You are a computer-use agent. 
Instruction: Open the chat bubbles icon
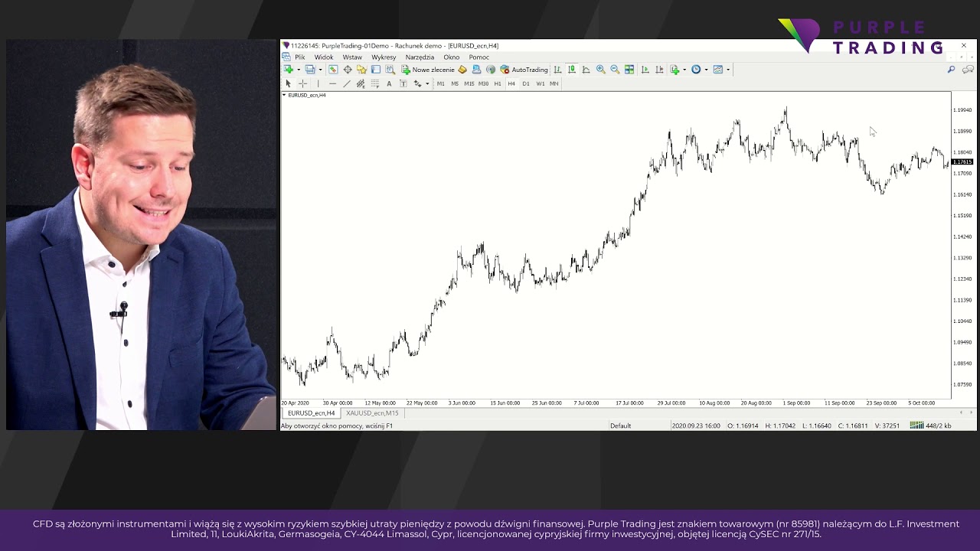968,70
